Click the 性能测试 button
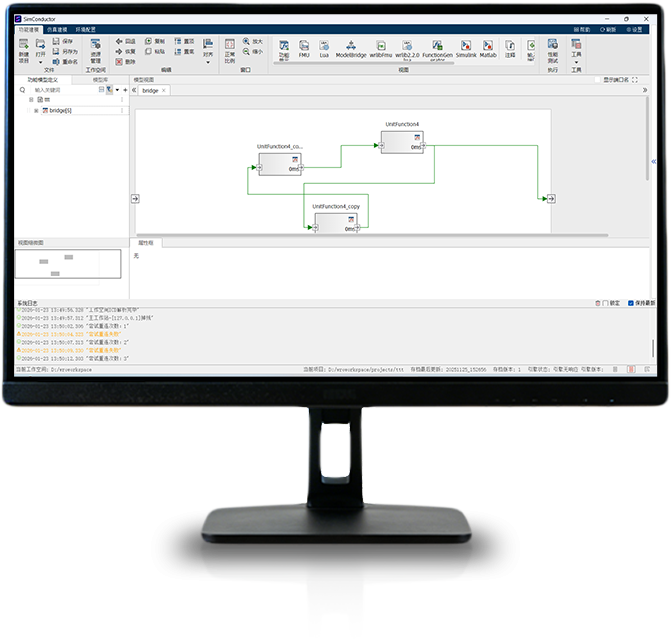The width and height of the screenshot is (671, 639). pos(553,48)
